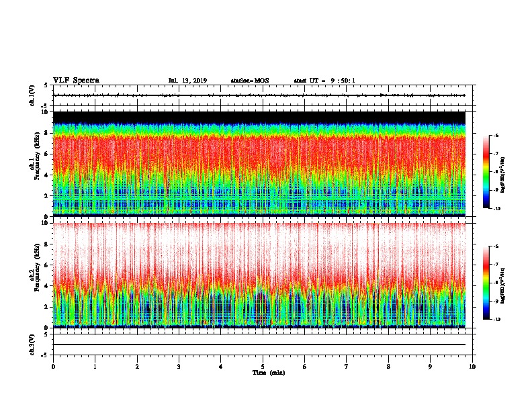This screenshot has width=532, height=411.
Task: Click the date "Jul. 13, 2019" in the header
Action: coord(187,81)
